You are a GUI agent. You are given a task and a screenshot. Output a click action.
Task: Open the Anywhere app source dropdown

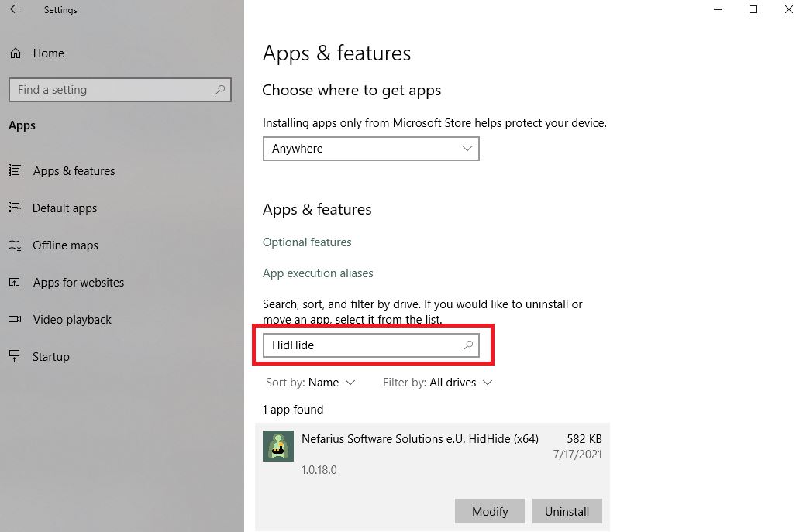coord(370,149)
